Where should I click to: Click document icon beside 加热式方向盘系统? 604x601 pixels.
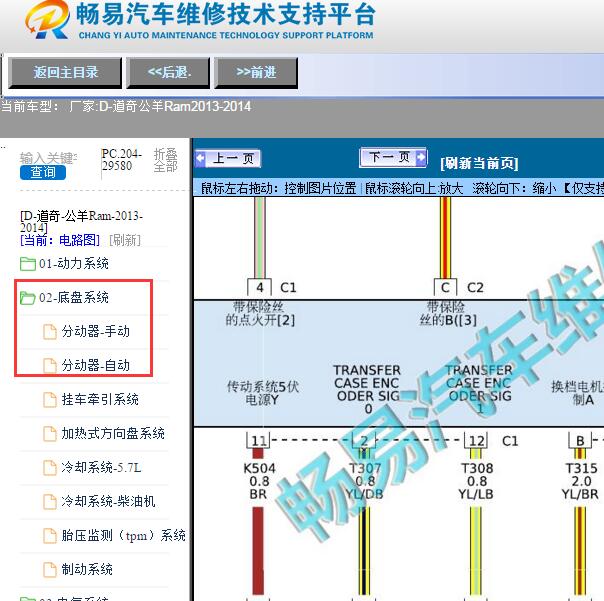click(x=50, y=433)
